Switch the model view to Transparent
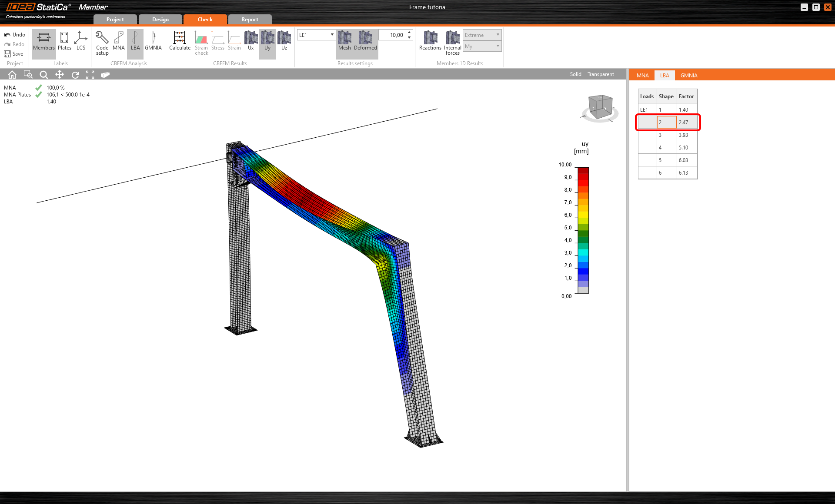Screen dimensions: 835x504 [x=600, y=74]
